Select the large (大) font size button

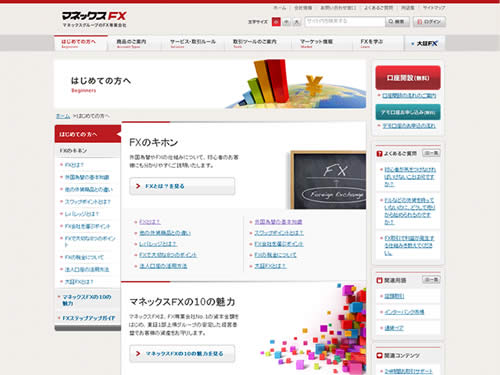297,22
